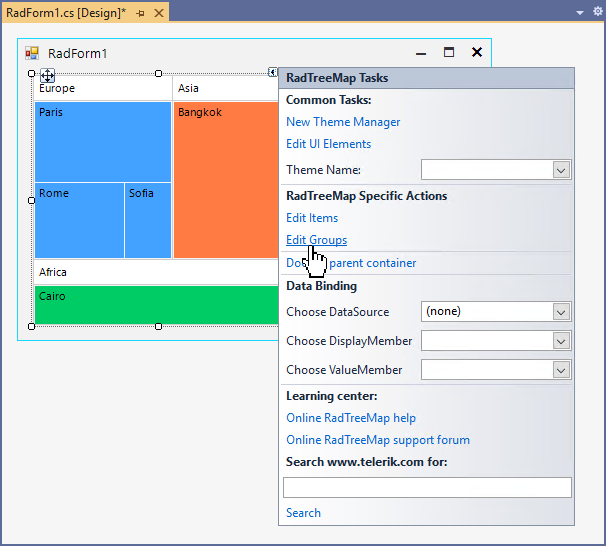Open the New Theme Manager link
This screenshot has height=546, width=606.
343,122
